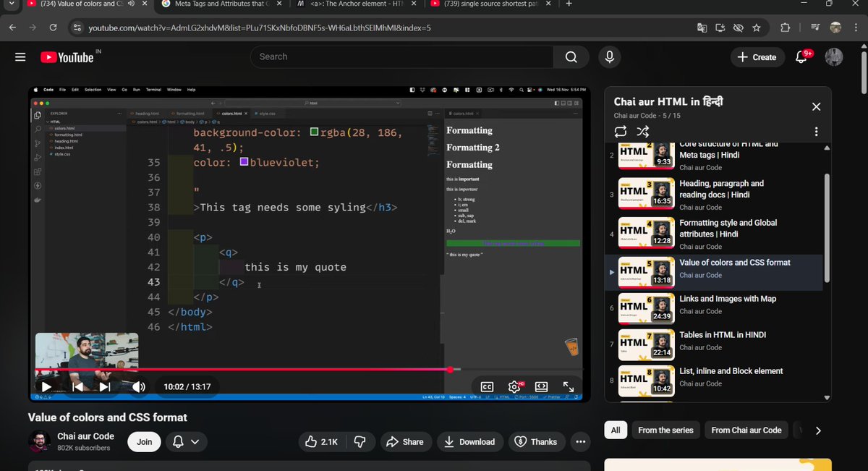Open the browser extensions puzzle icon
The width and height of the screenshot is (868, 471).
[x=785, y=27]
